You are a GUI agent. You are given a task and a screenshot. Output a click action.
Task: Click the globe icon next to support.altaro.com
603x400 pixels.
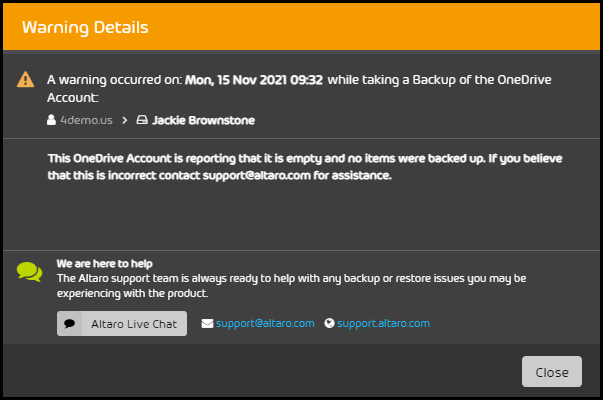[329, 323]
